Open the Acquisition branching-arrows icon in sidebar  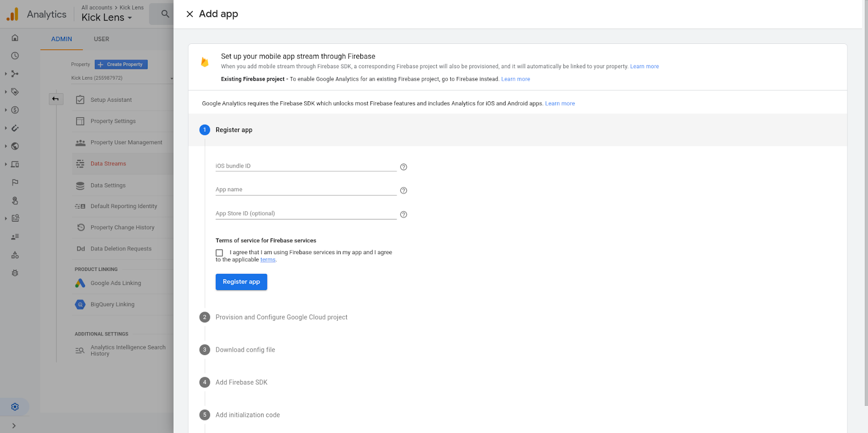coord(15,74)
